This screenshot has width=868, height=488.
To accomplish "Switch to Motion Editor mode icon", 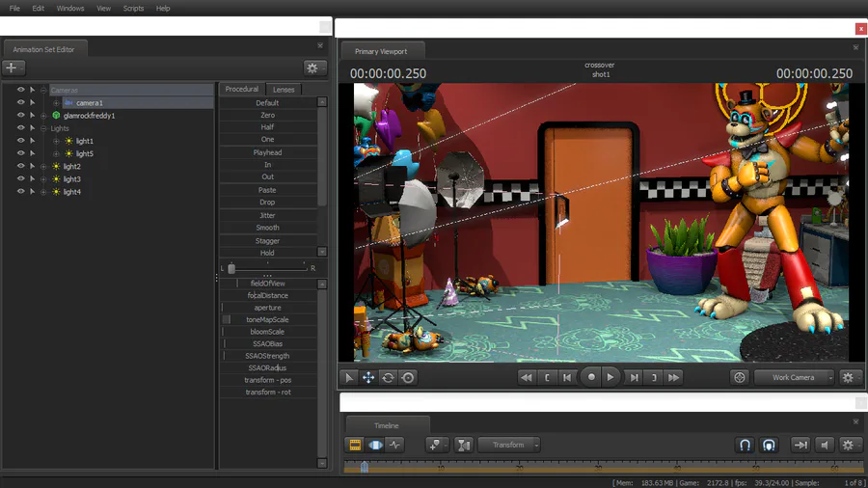I will [375, 445].
